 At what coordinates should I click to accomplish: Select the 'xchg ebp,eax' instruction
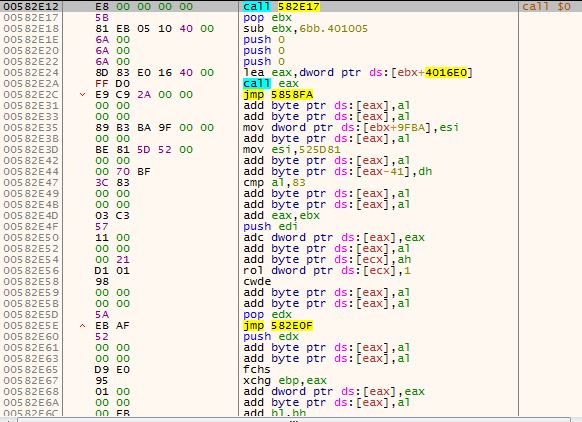(x=285, y=380)
